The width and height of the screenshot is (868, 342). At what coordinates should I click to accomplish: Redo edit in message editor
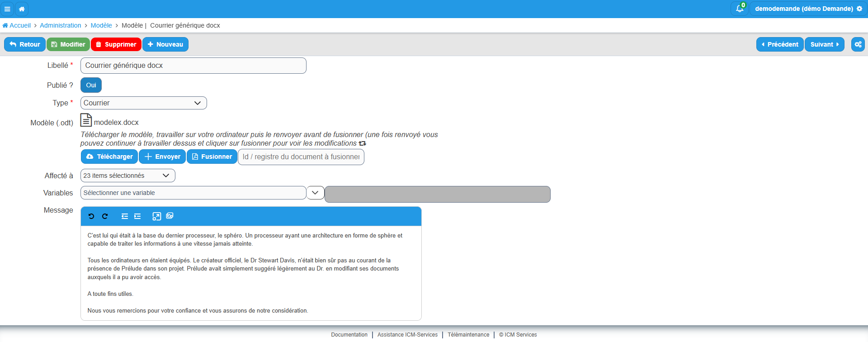(105, 216)
